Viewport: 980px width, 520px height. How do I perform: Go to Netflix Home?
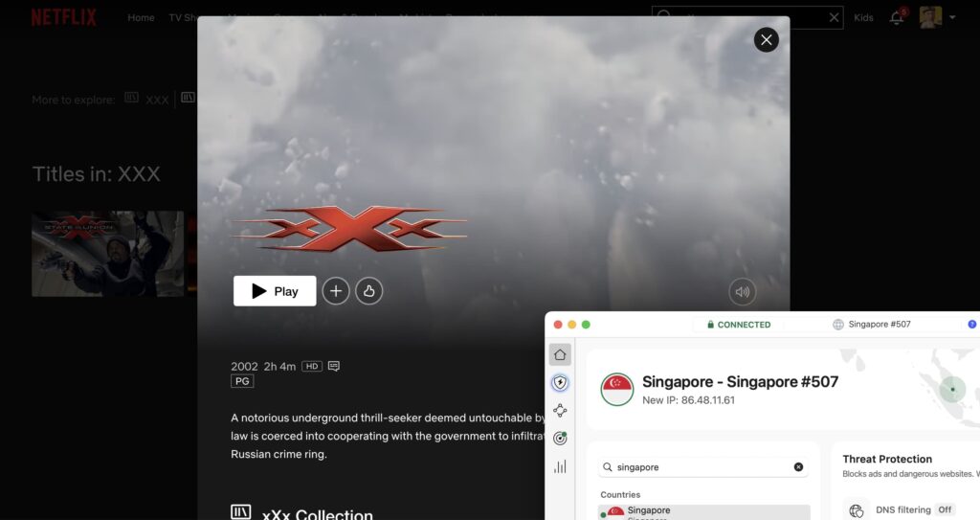pyautogui.click(x=141, y=17)
